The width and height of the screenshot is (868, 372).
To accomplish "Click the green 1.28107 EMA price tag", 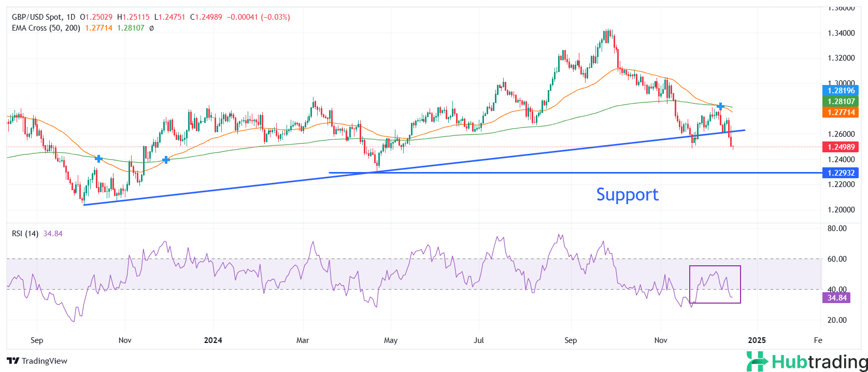I will (841, 102).
